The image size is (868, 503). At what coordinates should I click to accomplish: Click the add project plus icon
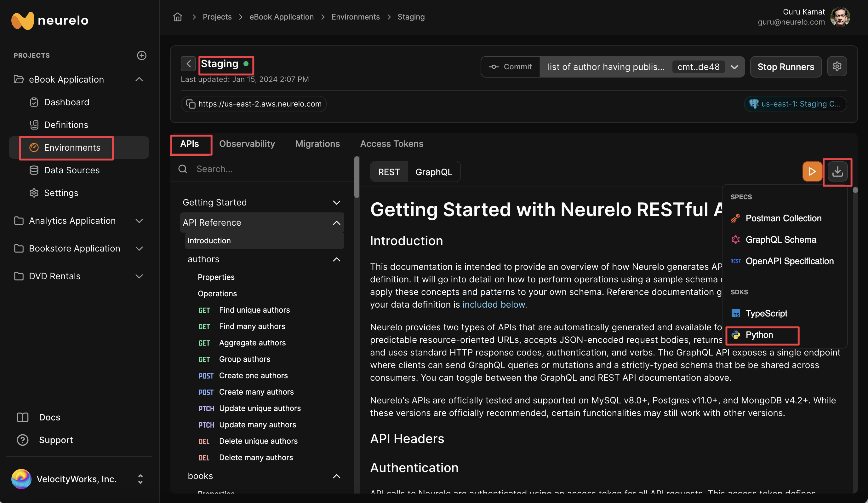coord(141,55)
